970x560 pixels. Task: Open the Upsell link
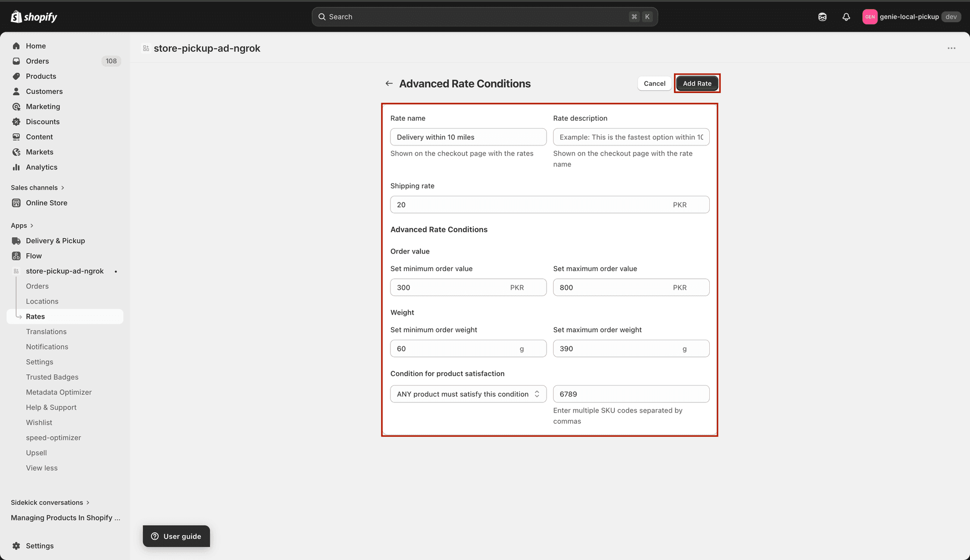[x=36, y=453]
